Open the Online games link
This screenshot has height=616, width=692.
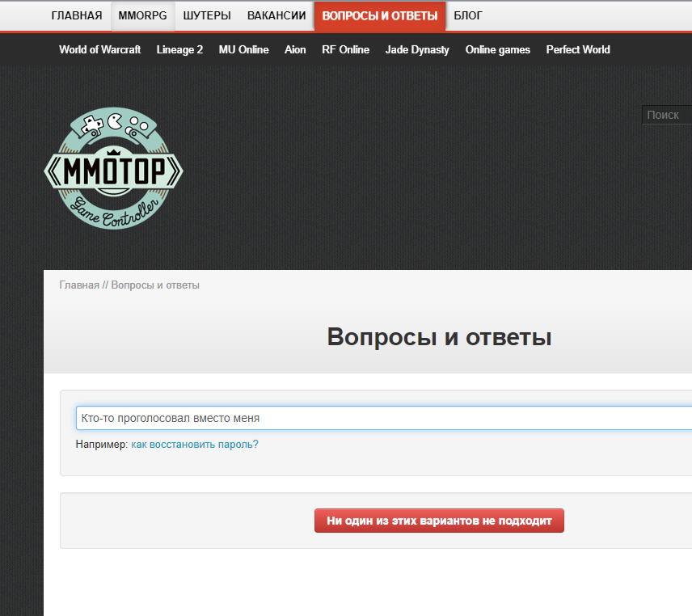[x=498, y=49]
